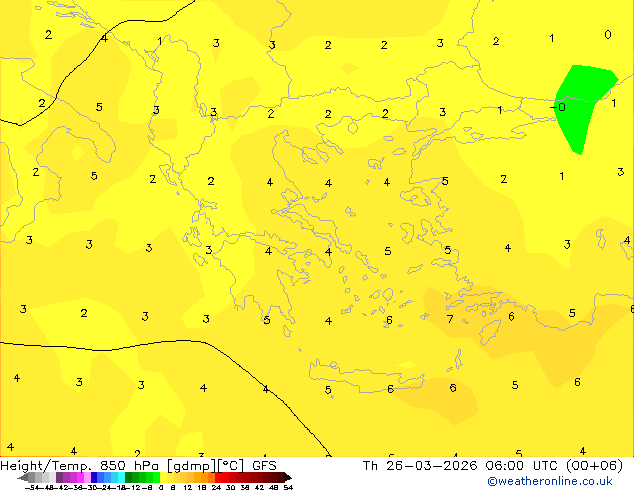The height and width of the screenshot is (490, 634).
Task: Select the yellow swatch at 0 in the legend
Action: point(163,478)
